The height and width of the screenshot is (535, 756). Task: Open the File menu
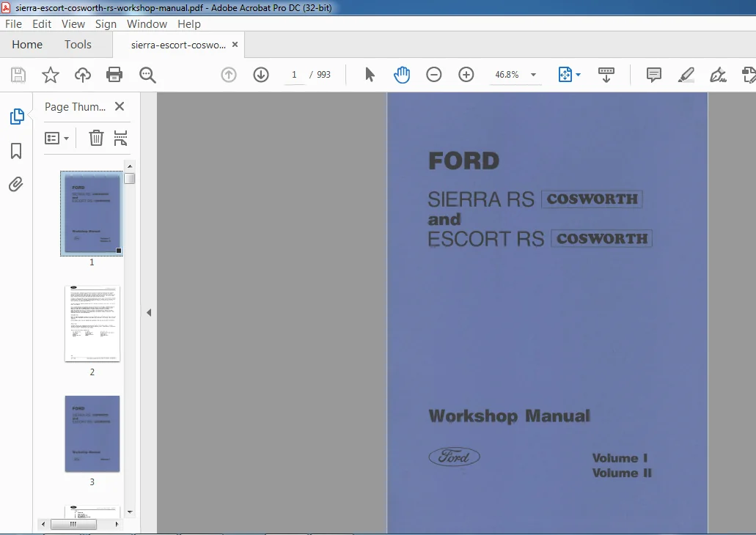[x=13, y=24]
